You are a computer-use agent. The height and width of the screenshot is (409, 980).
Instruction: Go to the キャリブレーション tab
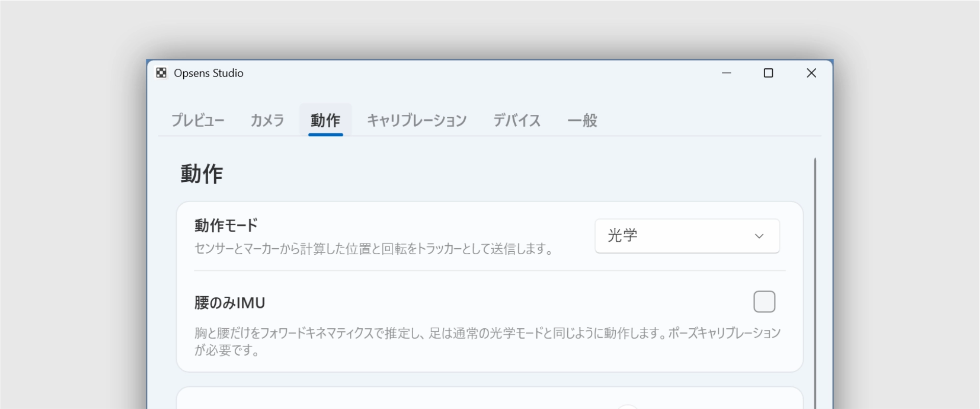tap(417, 121)
